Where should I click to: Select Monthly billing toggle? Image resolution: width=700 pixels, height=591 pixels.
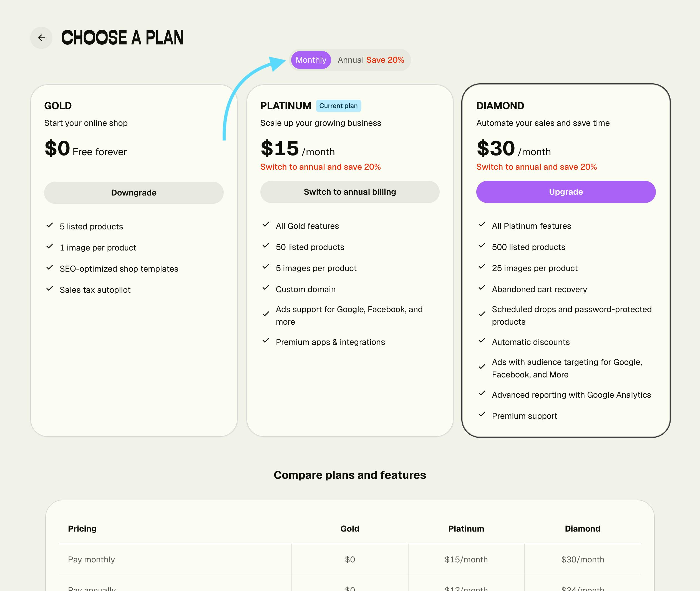point(311,60)
